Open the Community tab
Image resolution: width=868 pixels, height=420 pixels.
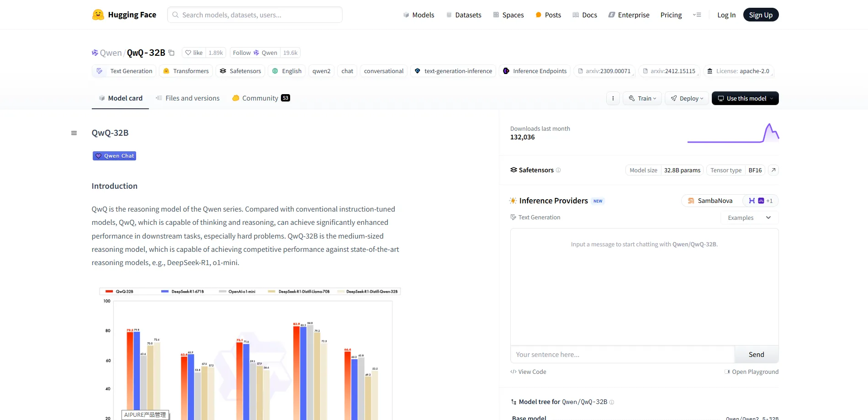[x=260, y=98]
